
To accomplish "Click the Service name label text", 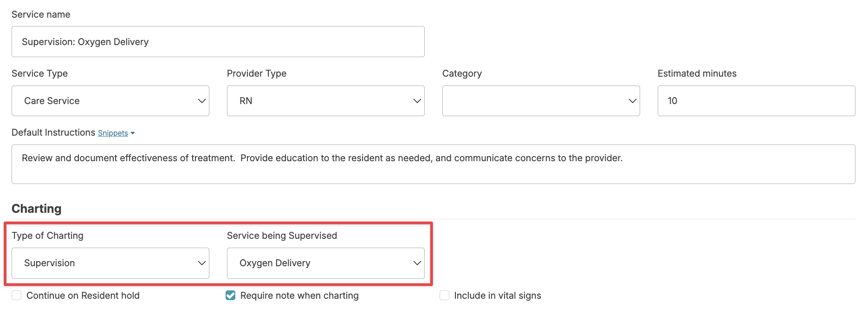I will pos(41,14).
